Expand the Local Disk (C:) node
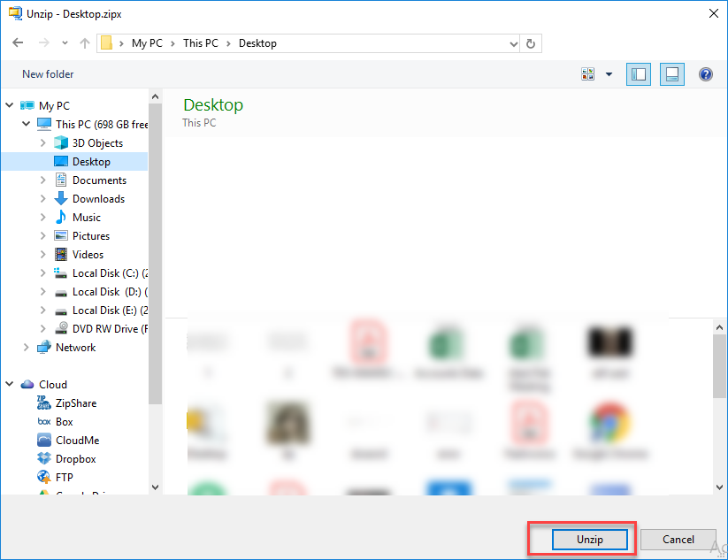Screen dimensions: 728x560 42,272
